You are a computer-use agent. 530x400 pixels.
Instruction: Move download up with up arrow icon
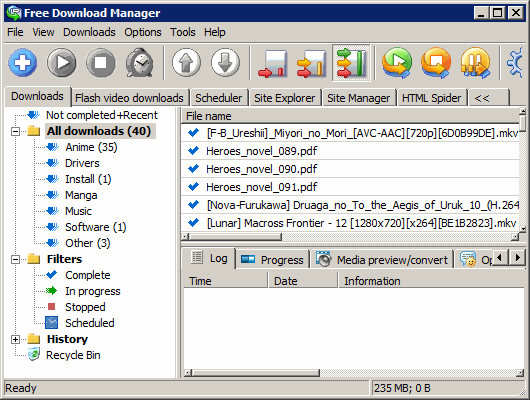[186, 63]
